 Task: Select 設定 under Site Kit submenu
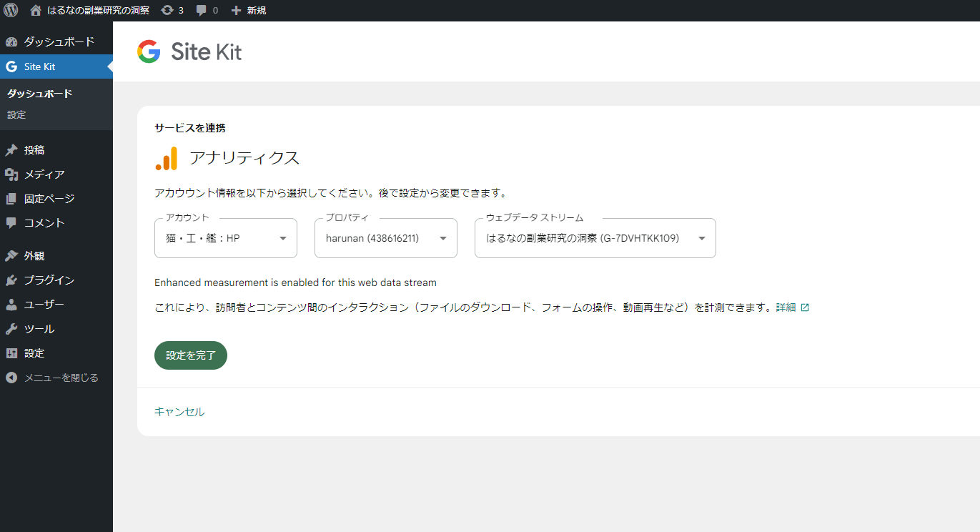16,114
